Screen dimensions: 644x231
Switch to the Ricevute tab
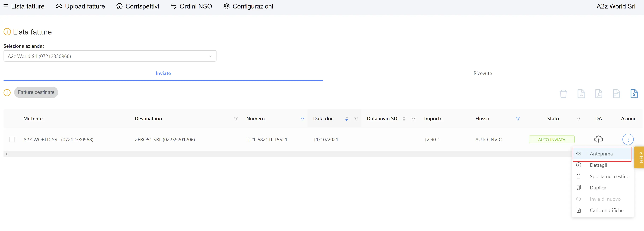click(x=482, y=73)
